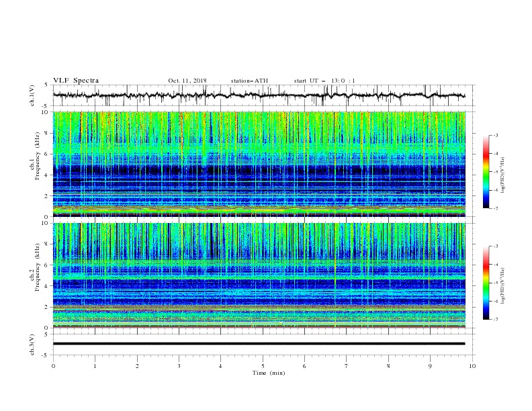532x411 pixels.
Task: Click the ch.1 color scale bar
Action: click(x=486, y=172)
